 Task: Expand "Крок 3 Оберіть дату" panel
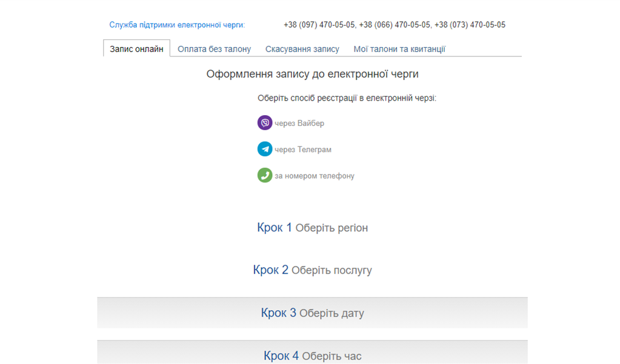[x=312, y=313]
